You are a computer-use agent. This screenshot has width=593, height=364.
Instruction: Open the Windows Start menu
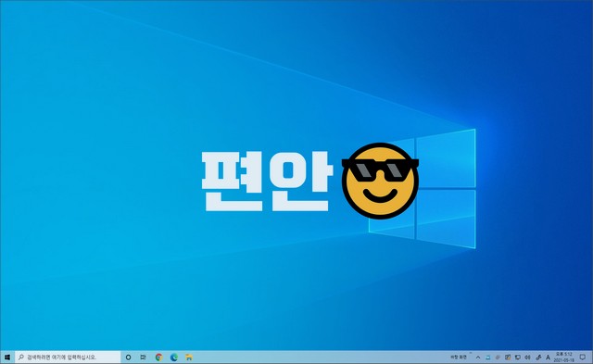pyautogui.click(x=6, y=358)
